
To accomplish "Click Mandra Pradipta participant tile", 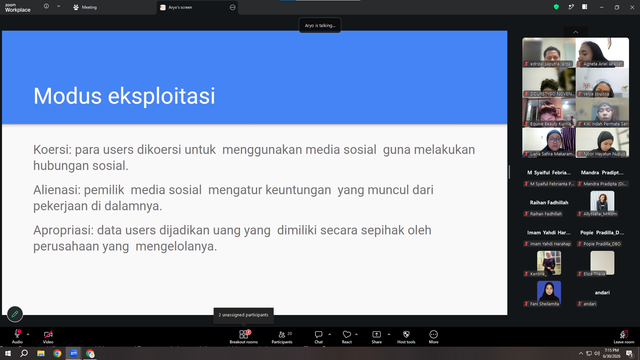I will (602, 173).
